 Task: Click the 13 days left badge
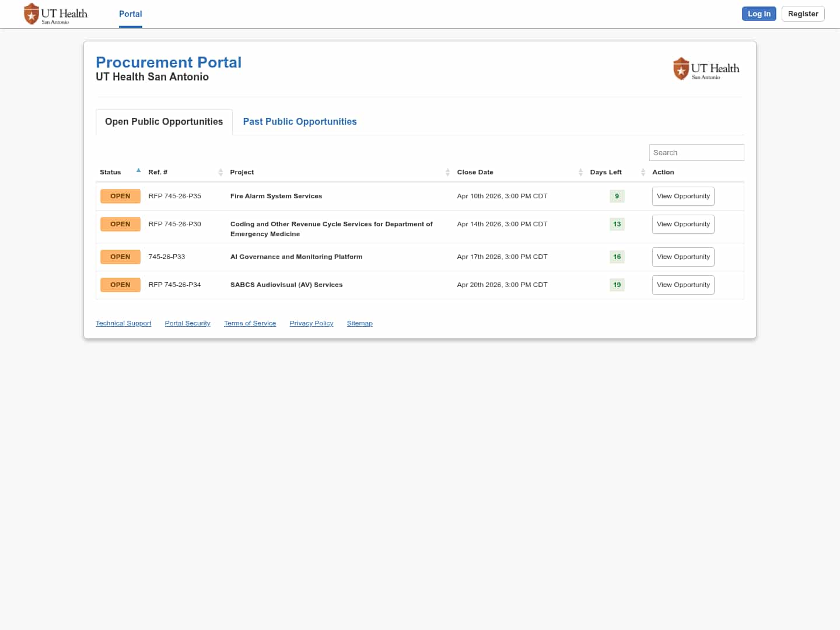pyautogui.click(x=617, y=224)
